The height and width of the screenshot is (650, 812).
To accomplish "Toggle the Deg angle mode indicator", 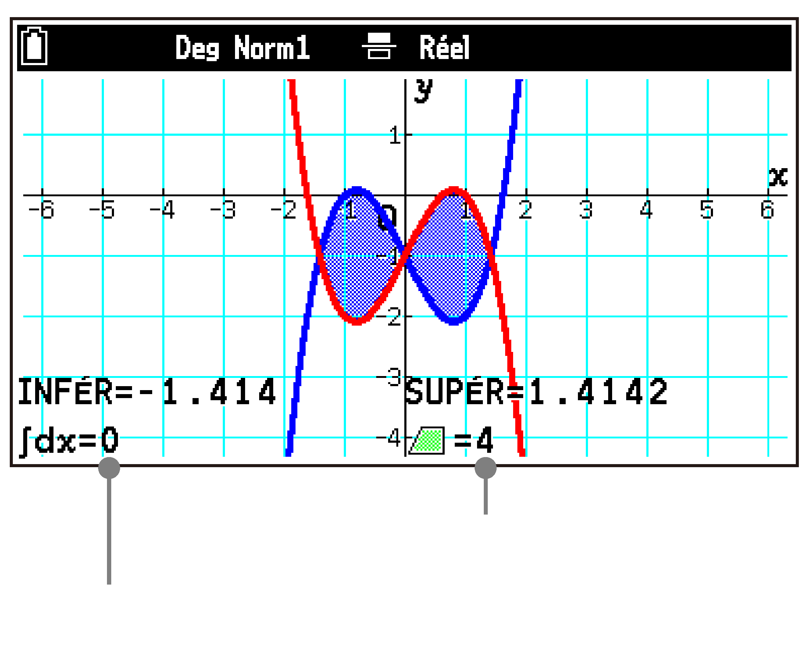I will pos(197,46).
